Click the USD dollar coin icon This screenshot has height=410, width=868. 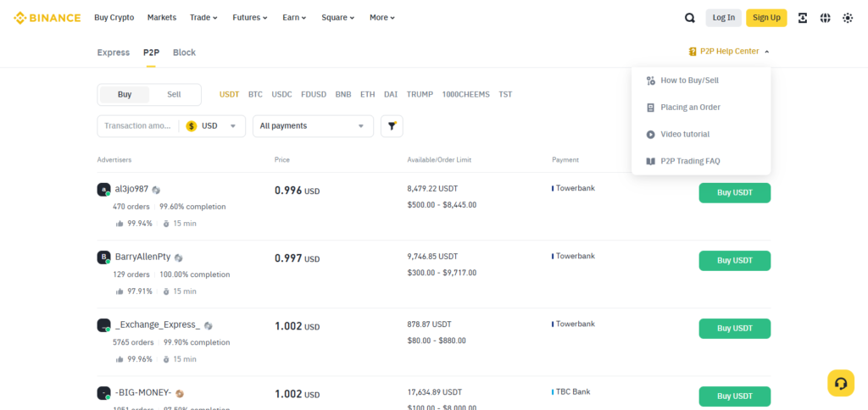pos(192,125)
